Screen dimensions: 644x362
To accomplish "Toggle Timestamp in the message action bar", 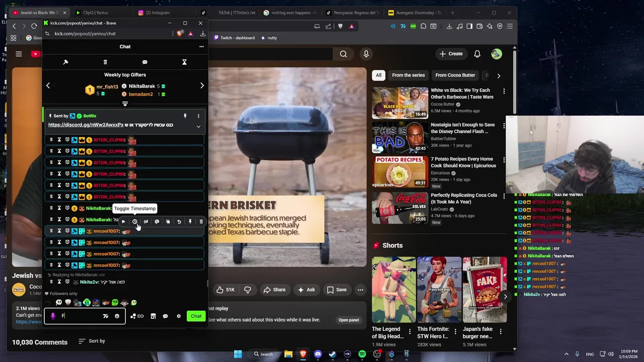I will point(135,222).
